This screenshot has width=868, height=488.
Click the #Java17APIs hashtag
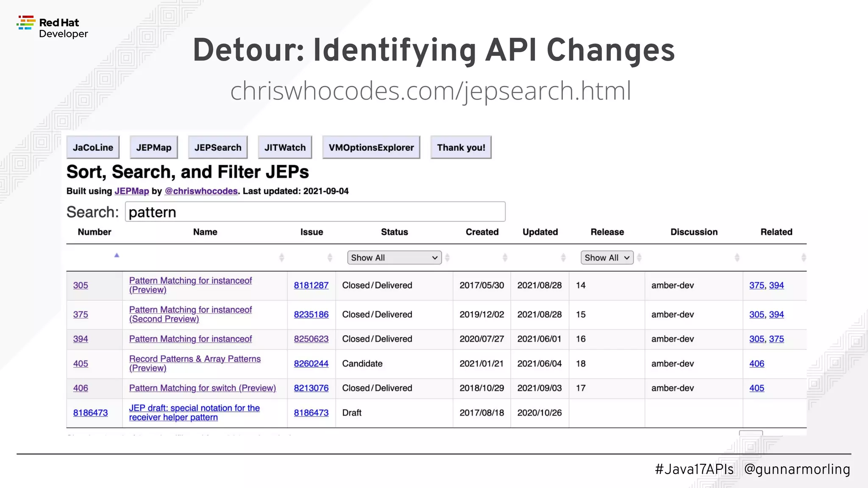tap(694, 469)
